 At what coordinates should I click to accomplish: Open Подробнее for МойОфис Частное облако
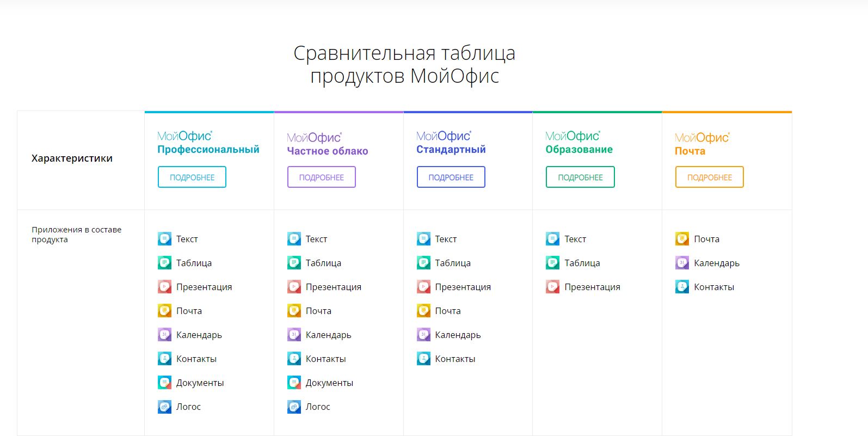(x=322, y=177)
